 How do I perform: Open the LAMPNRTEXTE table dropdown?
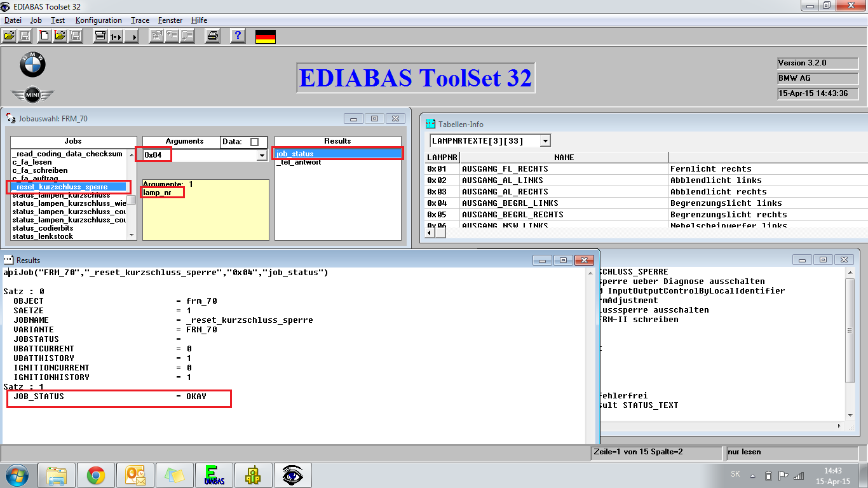tap(545, 141)
